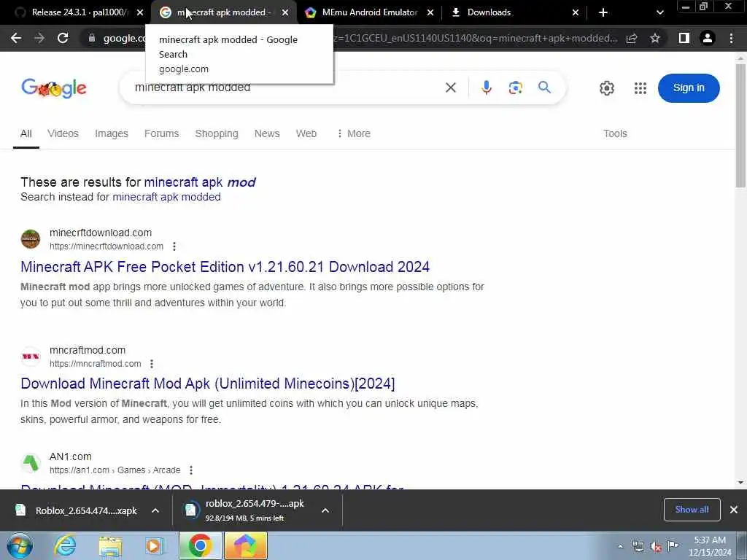Open the minecrftdownload.com result options
This screenshot has width=747, height=560.
click(x=174, y=246)
